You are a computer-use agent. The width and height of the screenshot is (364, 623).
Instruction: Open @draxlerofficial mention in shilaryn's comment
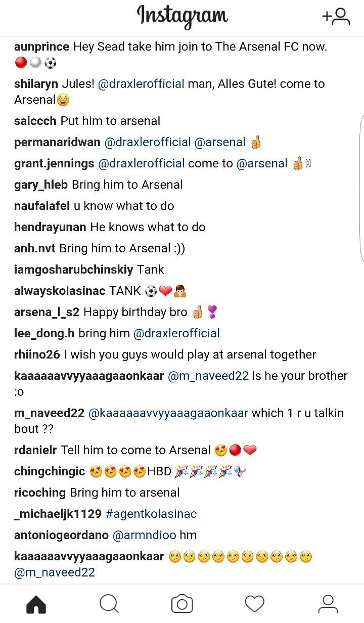(141, 84)
